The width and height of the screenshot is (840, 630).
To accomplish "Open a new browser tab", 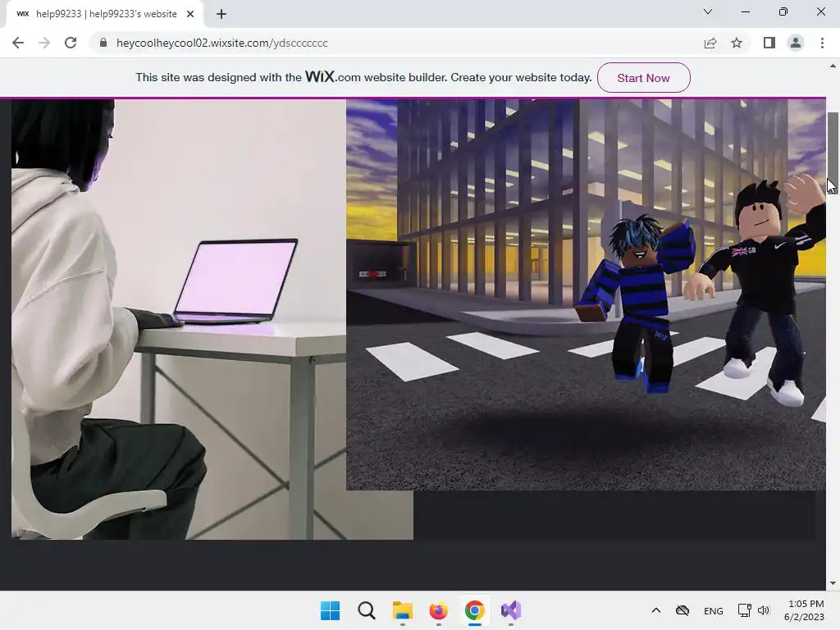I will point(221,14).
